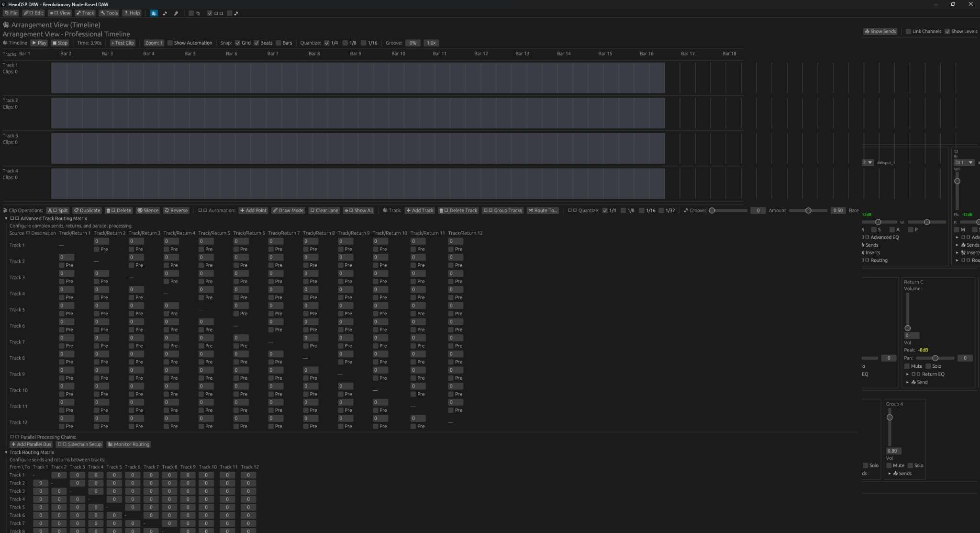The width and height of the screenshot is (980, 533).
Task: Click the microphone toolbar icon
Action: point(176,13)
